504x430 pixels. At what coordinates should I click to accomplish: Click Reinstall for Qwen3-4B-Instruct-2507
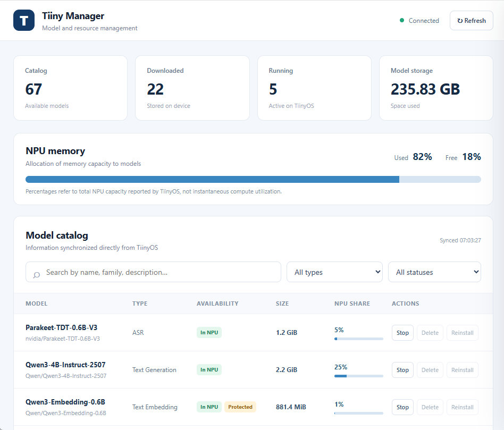point(462,370)
